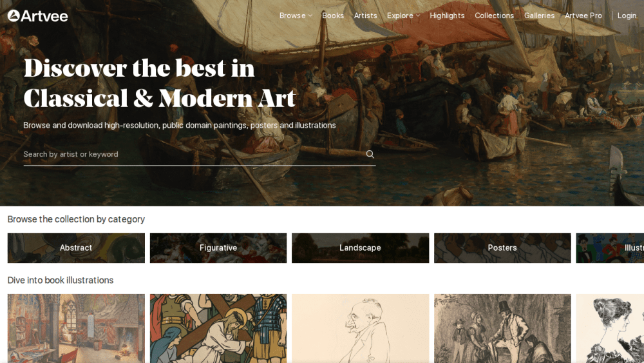
Task: Expand the Browse dropdown menu
Action: point(296,15)
